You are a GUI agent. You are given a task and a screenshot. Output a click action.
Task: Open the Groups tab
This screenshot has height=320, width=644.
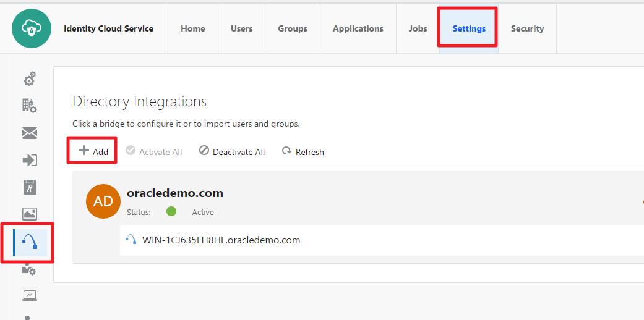click(x=293, y=28)
